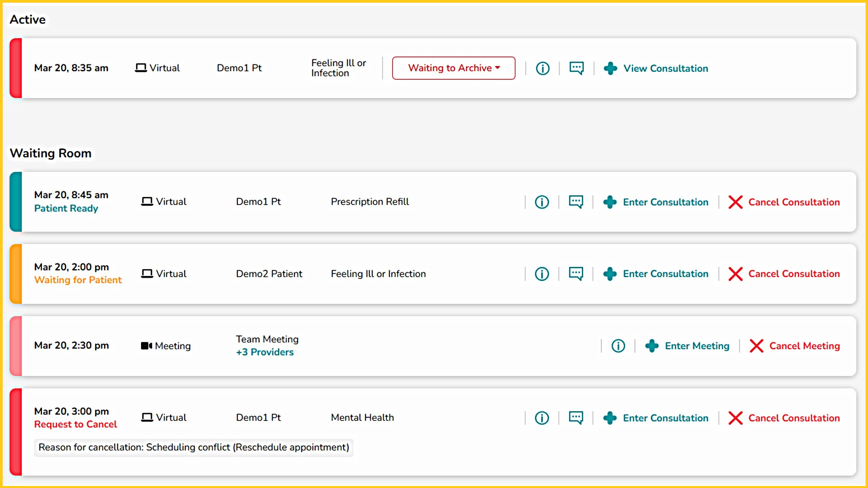868x488 pixels.
Task: Click info icon for Team Meeting
Action: coord(618,346)
